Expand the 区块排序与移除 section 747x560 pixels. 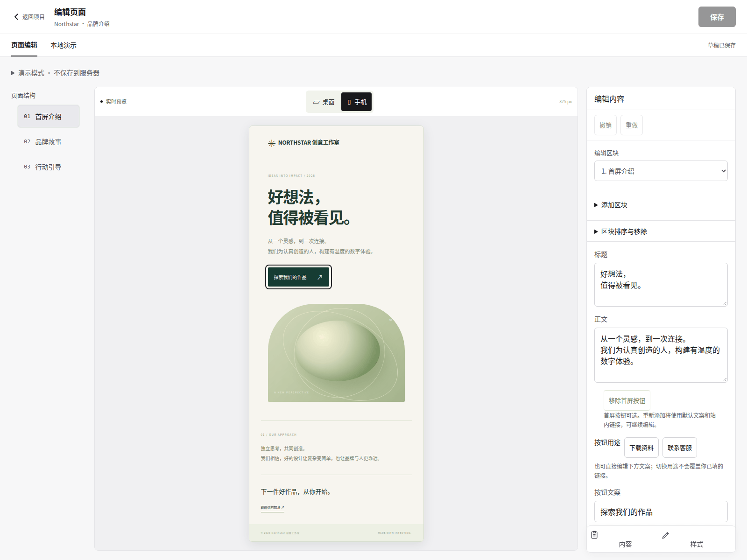[620, 231]
